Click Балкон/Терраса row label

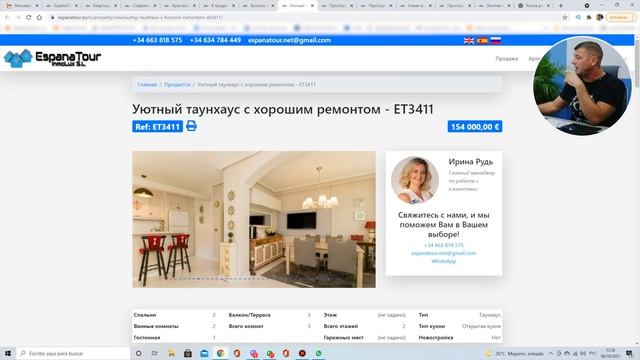(x=249, y=315)
